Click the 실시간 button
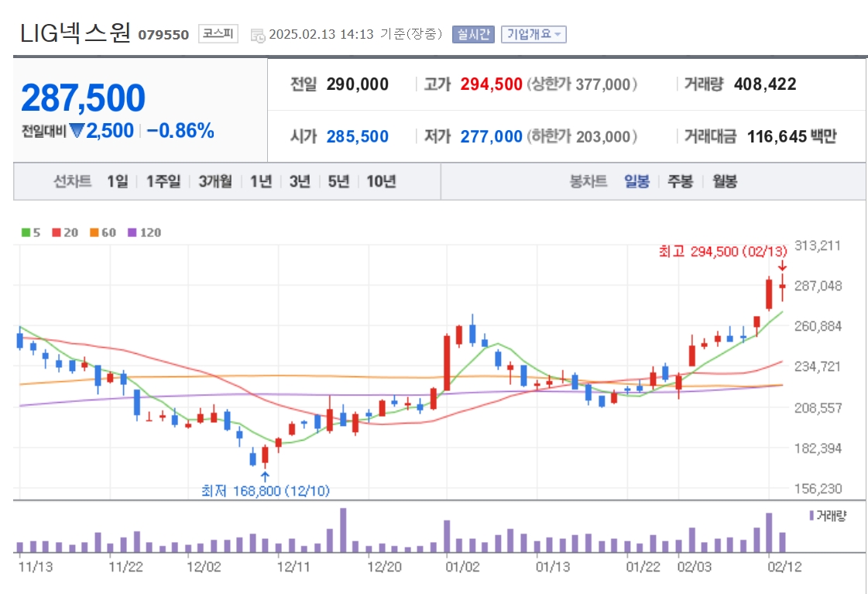The height and width of the screenshot is (594, 868). pyautogui.click(x=473, y=34)
